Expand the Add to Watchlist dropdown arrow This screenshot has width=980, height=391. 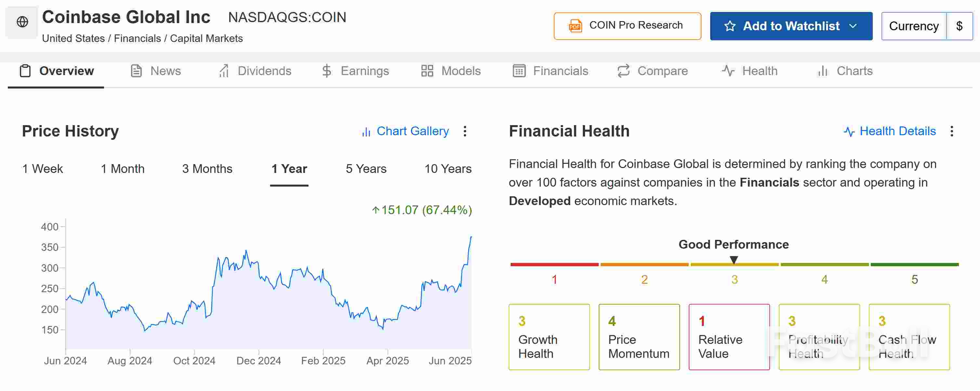853,26
